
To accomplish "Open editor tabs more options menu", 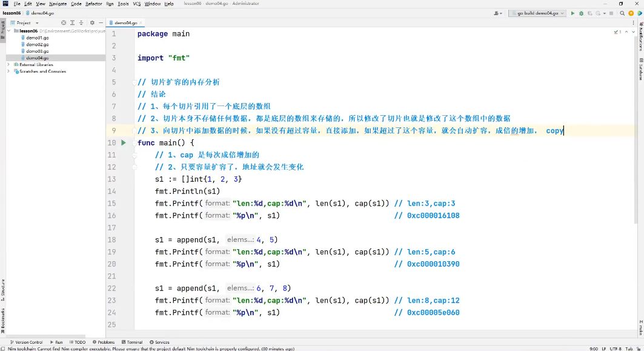I will (633, 23).
